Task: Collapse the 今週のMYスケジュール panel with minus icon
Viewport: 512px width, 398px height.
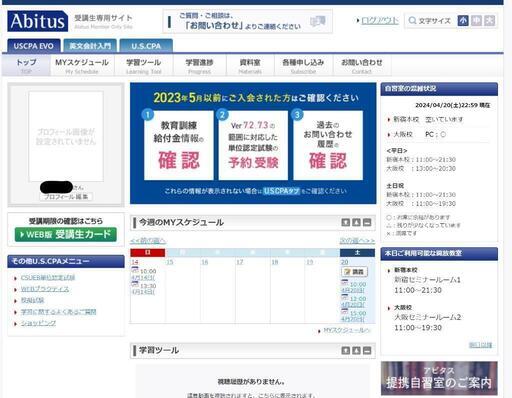Action: pyautogui.click(x=367, y=222)
